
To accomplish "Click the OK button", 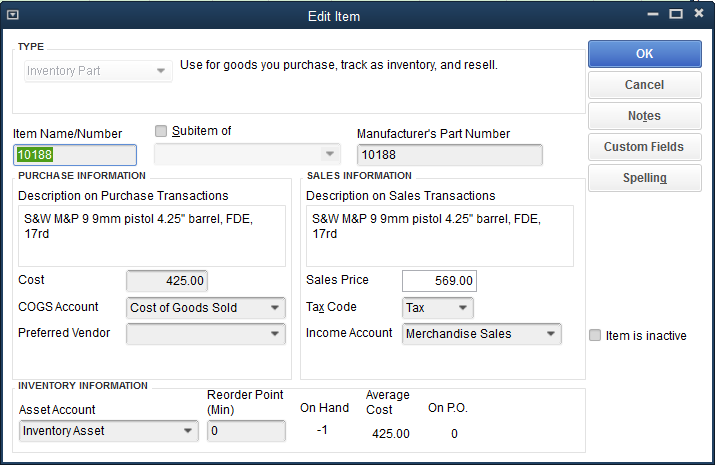I will pos(644,54).
